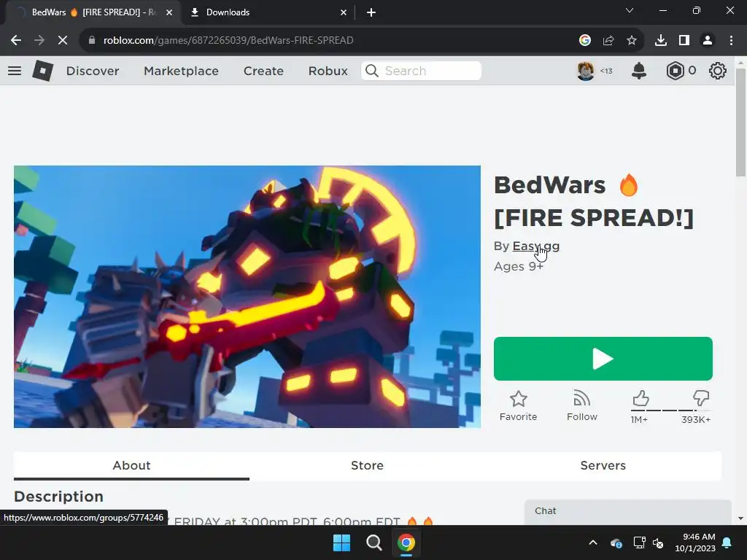Open the notifications bell in Roblox header

639,71
